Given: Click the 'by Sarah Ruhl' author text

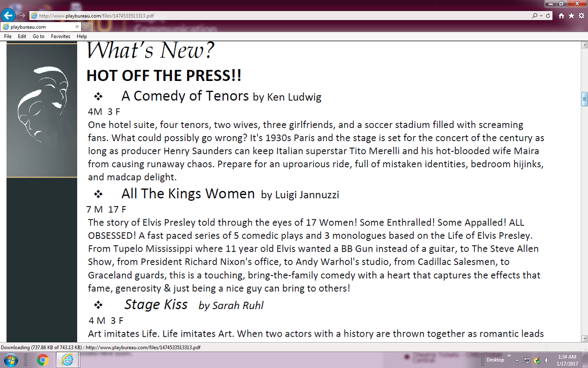Looking at the screenshot, I should click(x=231, y=306).
